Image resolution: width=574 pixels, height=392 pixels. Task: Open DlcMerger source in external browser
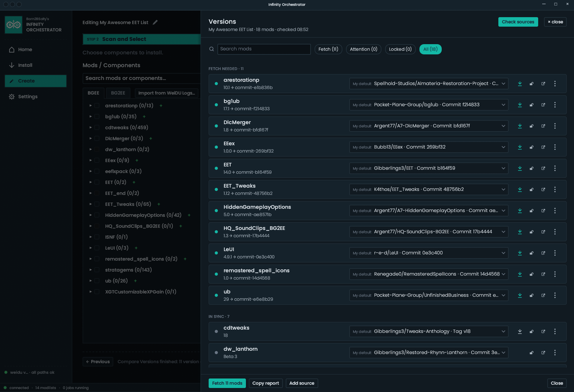[543, 126]
